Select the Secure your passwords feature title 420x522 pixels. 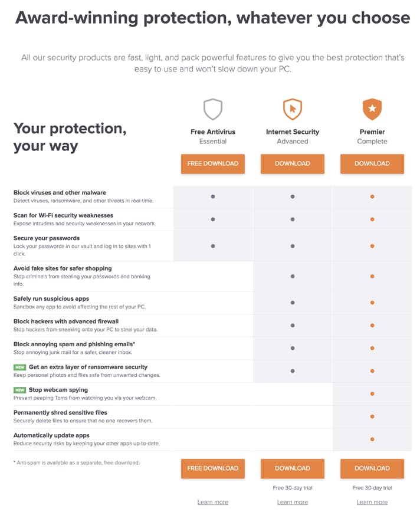point(47,238)
